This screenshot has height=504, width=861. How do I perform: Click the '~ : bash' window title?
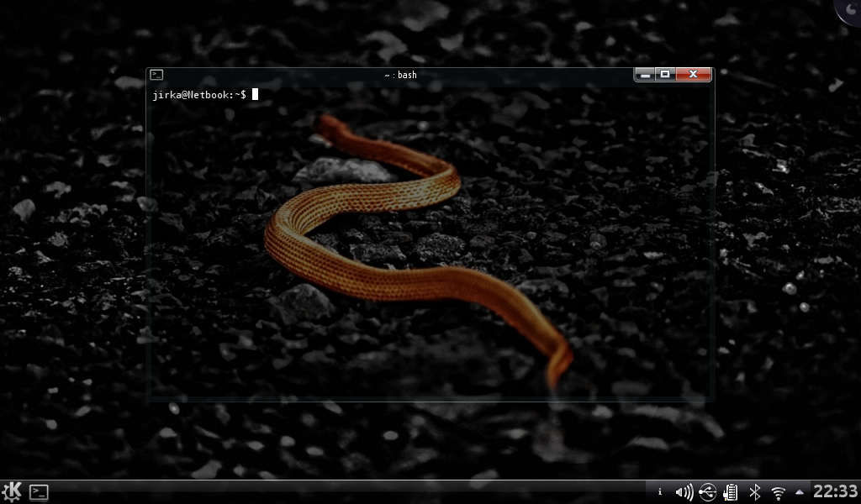click(400, 75)
